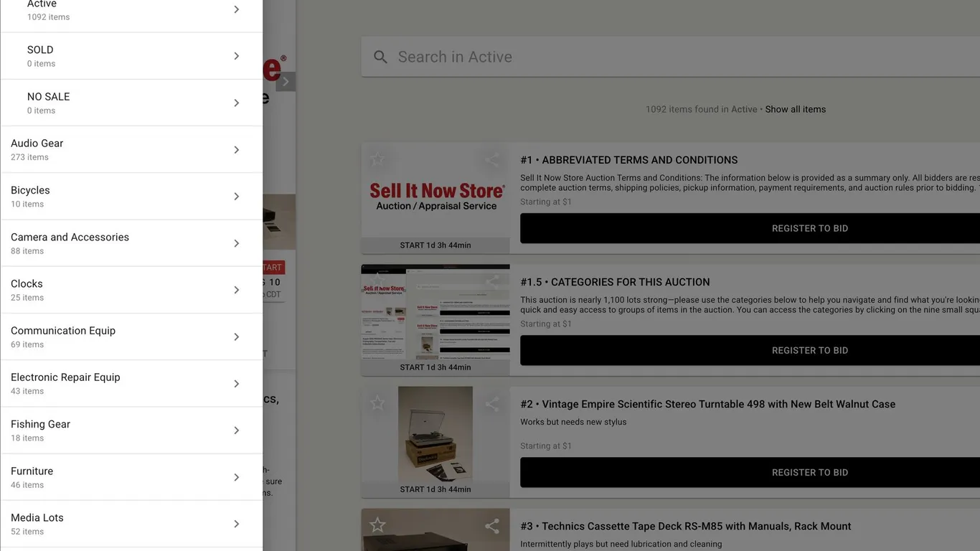The image size is (980, 551).
Task: Expand the SOLD category chevron
Action: click(237, 56)
